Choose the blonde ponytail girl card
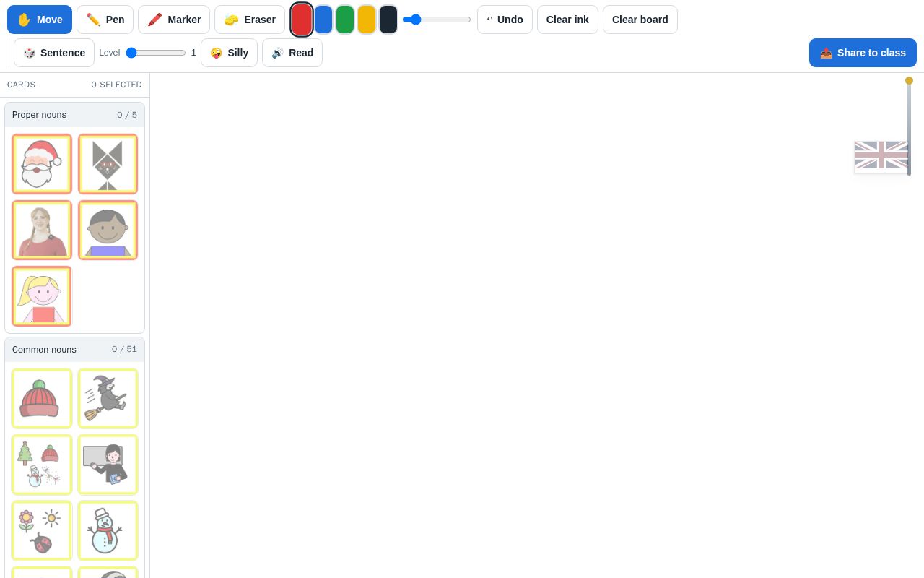The width and height of the screenshot is (924, 578). pyautogui.click(x=42, y=296)
